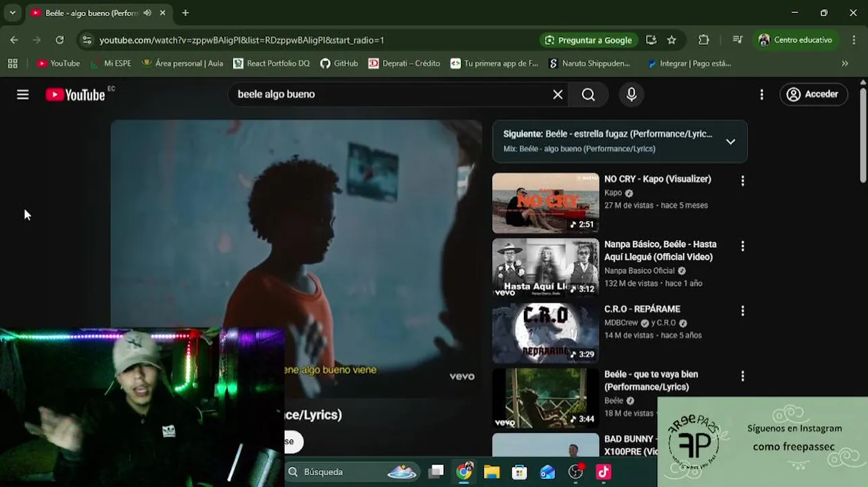Open a new Chrome tab

click(185, 13)
